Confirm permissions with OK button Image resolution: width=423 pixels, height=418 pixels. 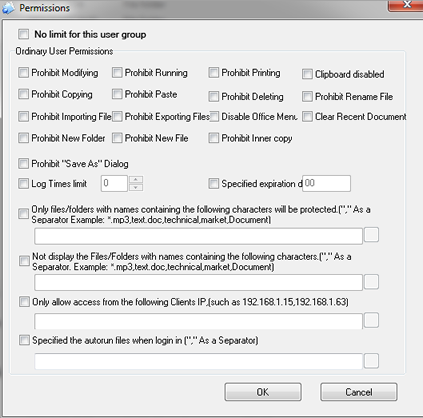click(x=263, y=392)
